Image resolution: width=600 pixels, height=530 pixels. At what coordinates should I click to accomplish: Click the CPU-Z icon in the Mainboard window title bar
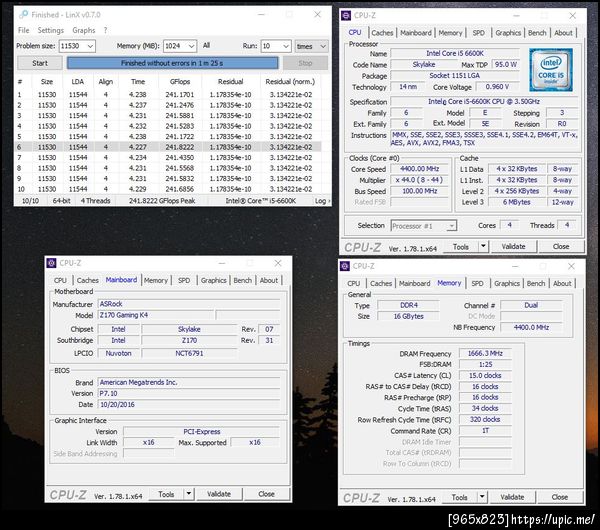click(x=51, y=263)
